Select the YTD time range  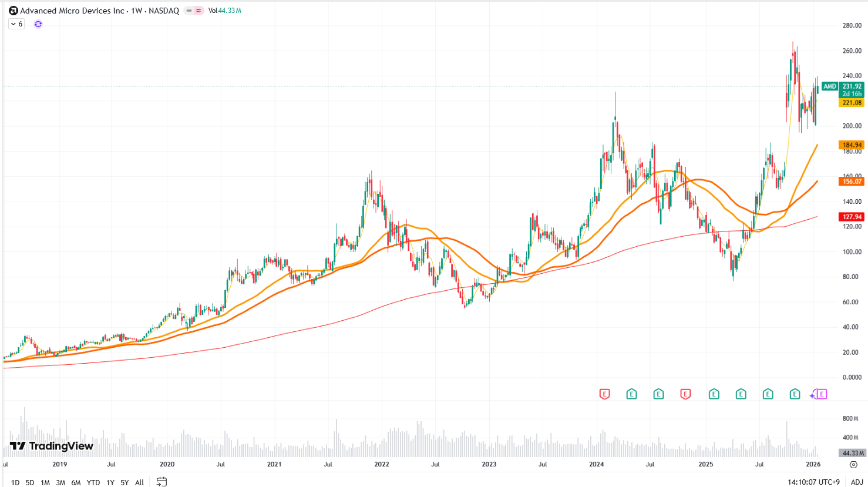(93, 482)
